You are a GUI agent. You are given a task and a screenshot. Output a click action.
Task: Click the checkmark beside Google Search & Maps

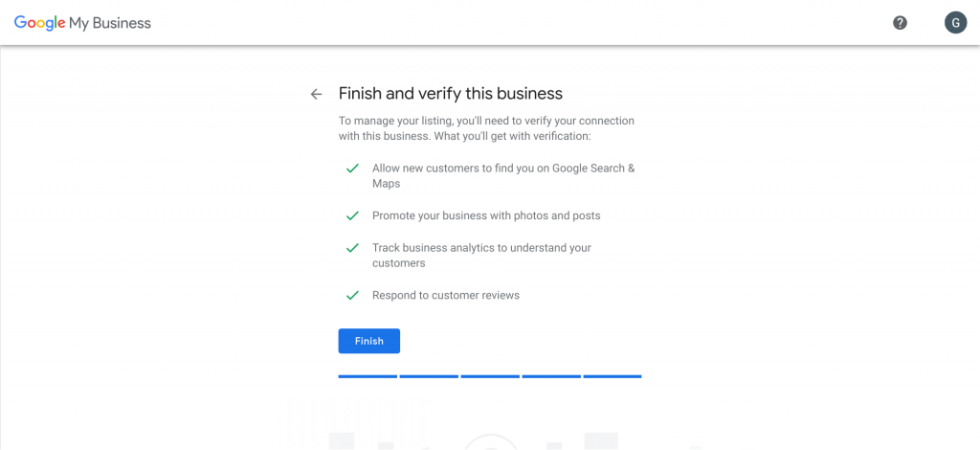[352, 169]
